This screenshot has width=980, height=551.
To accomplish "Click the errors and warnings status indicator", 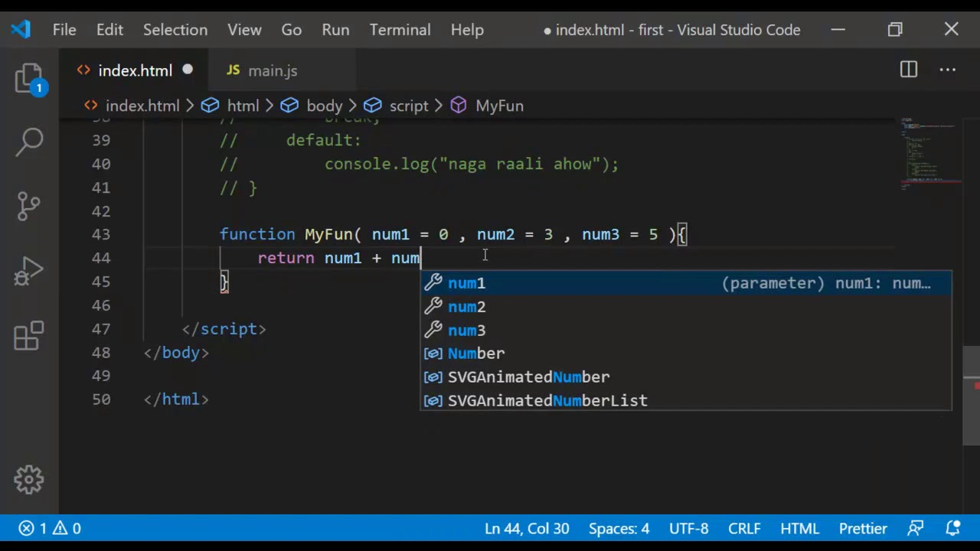I will pos(50,529).
